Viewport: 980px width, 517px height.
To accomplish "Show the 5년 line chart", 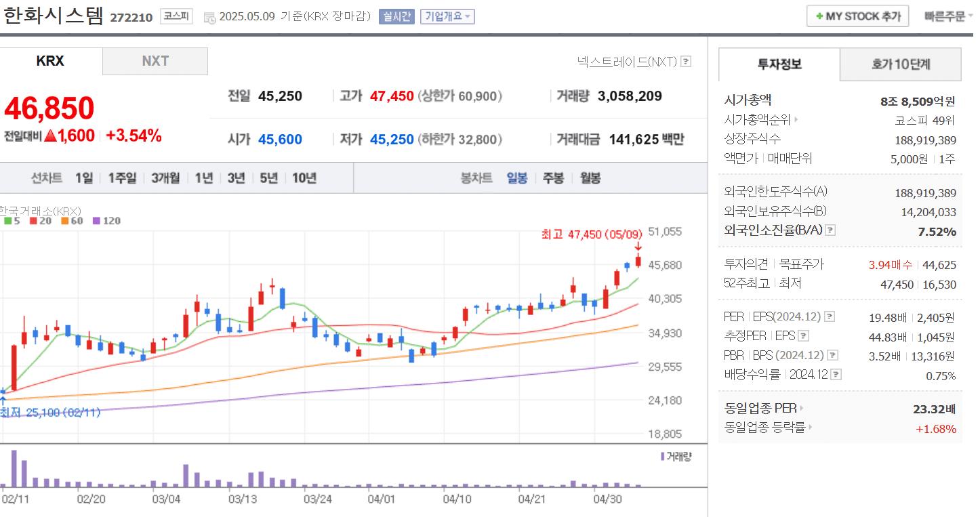I will pos(269,178).
